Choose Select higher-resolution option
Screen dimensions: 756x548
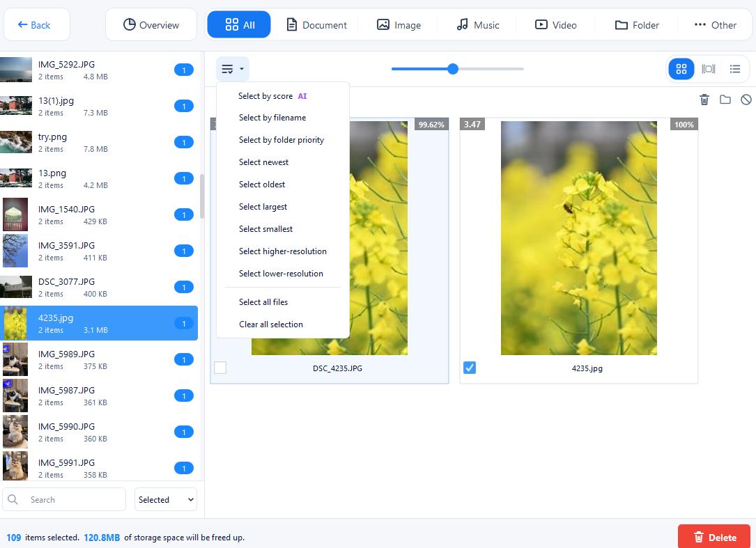282,251
